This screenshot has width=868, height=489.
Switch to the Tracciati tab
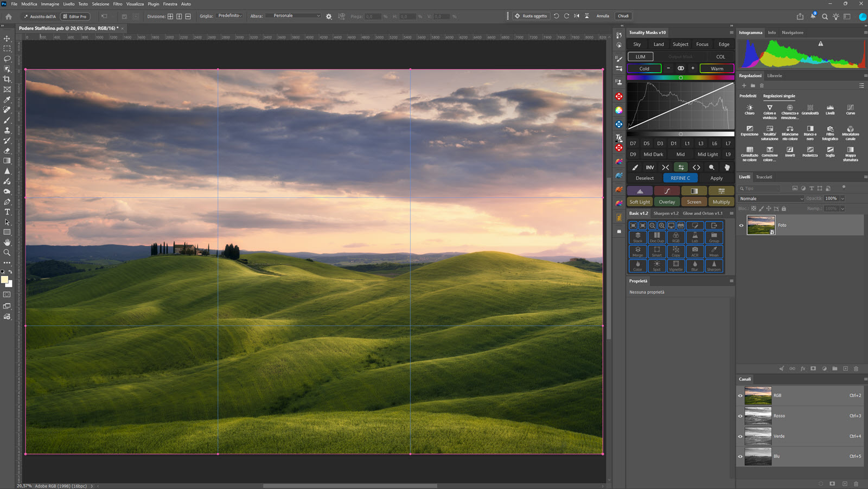pos(764,177)
